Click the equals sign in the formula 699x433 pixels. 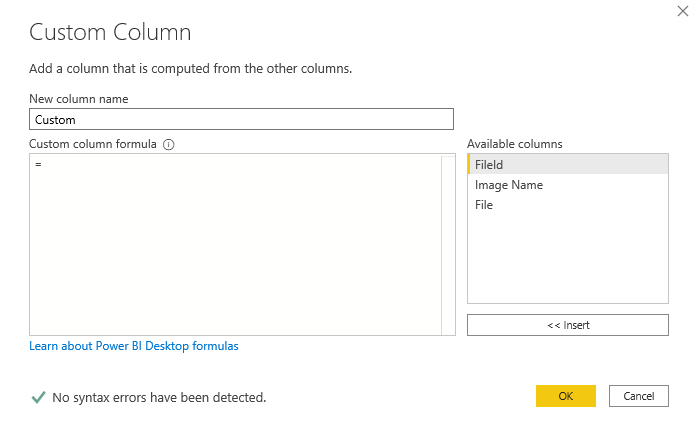38,163
